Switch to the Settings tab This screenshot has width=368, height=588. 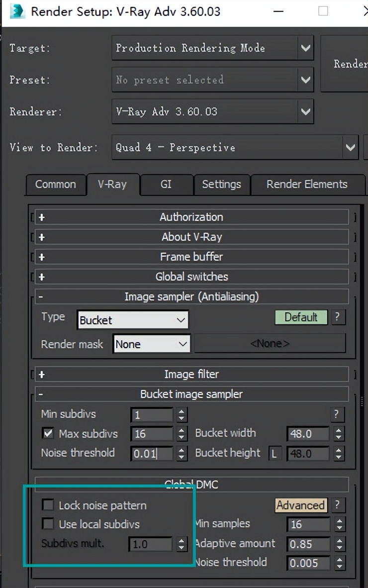pyautogui.click(x=221, y=185)
